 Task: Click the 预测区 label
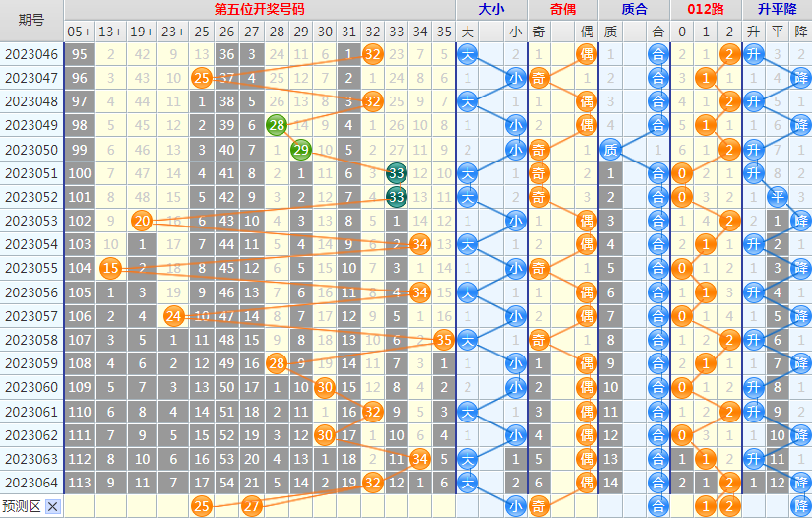(22, 506)
